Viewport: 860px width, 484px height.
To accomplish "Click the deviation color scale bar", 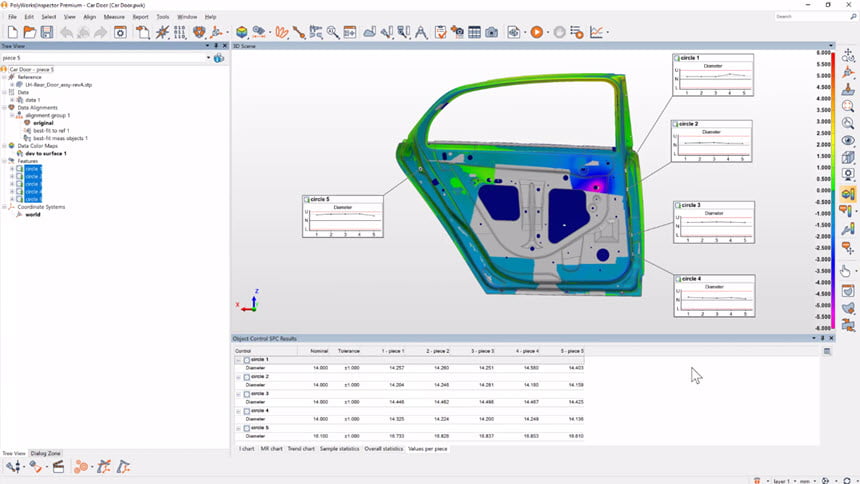I will pos(833,190).
